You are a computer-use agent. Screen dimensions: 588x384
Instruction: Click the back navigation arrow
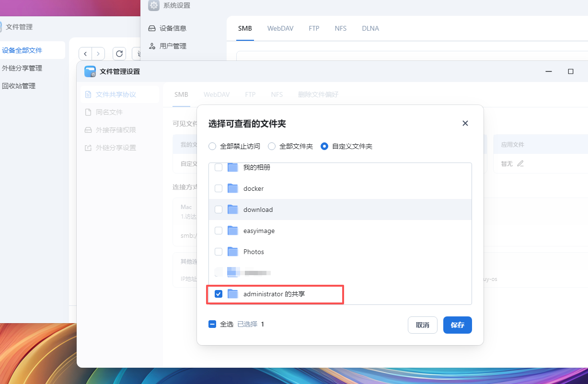85,54
